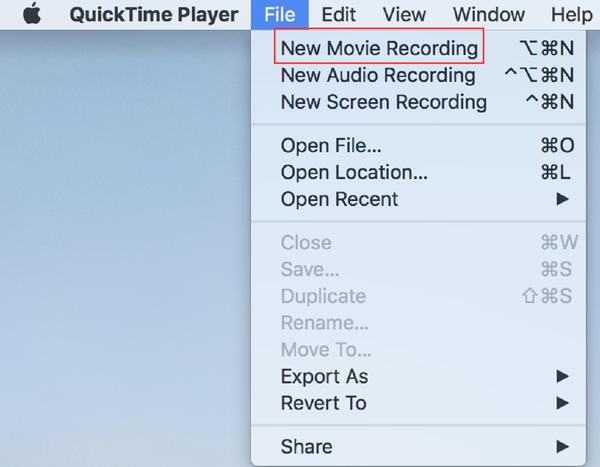Select New Screen Recording
The width and height of the screenshot is (600, 467).
419,102
